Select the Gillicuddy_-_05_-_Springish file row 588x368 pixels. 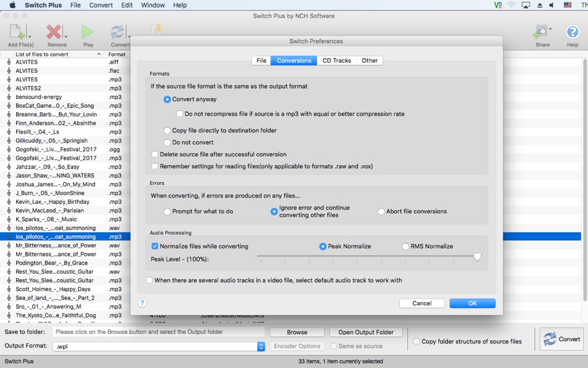tap(65, 141)
